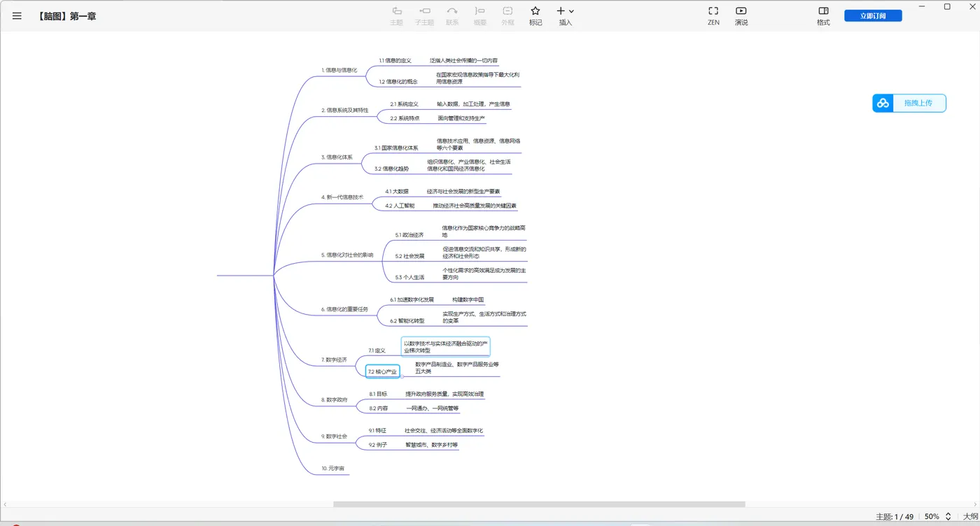The width and height of the screenshot is (980, 526).
Task: Select topic 10. 元宇宙
Action: [332, 468]
